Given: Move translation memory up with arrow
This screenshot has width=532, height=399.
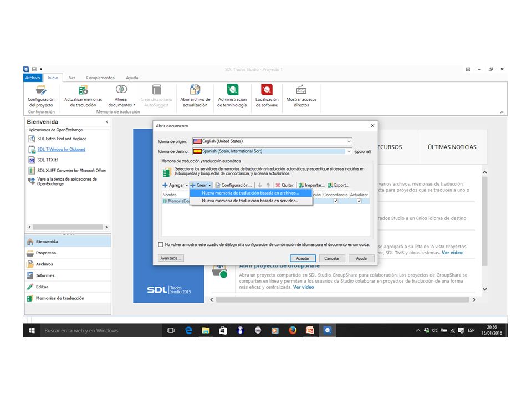Looking at the screenshot, I should pos(268,185).
